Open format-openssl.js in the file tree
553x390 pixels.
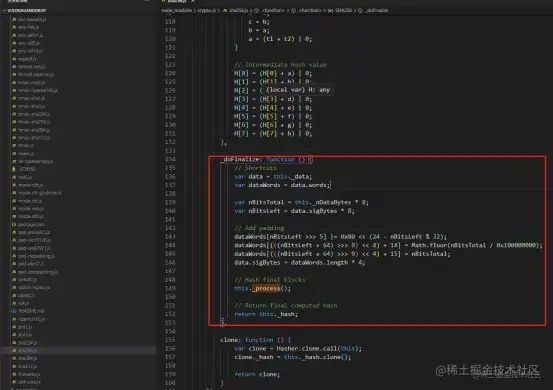coord(36,74)
